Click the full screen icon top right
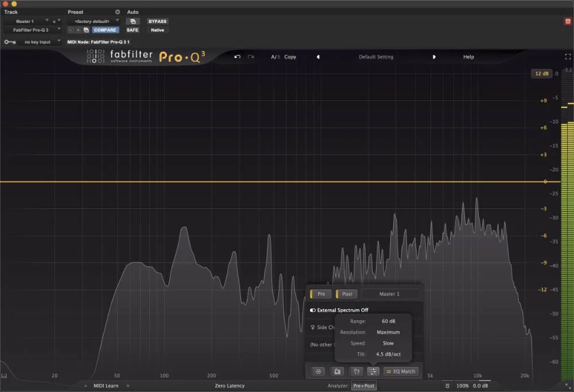This screenshot has width=574, height=392. [567, 56]
